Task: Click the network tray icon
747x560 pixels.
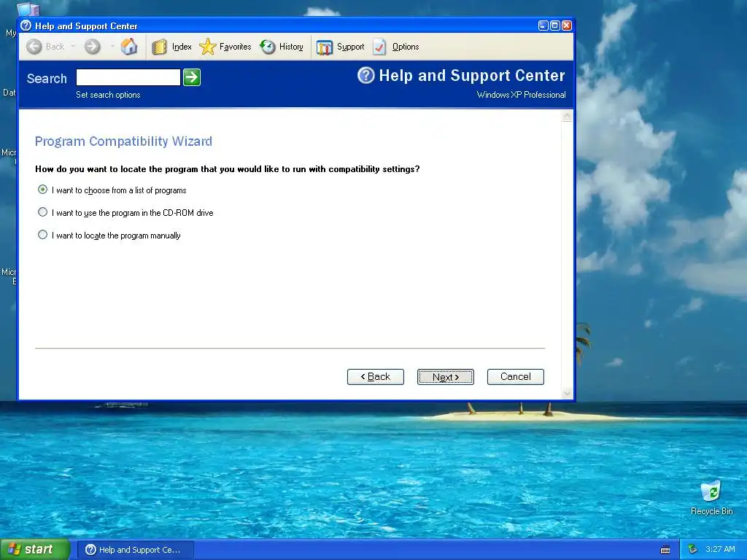Action: [x=692, y=550]
